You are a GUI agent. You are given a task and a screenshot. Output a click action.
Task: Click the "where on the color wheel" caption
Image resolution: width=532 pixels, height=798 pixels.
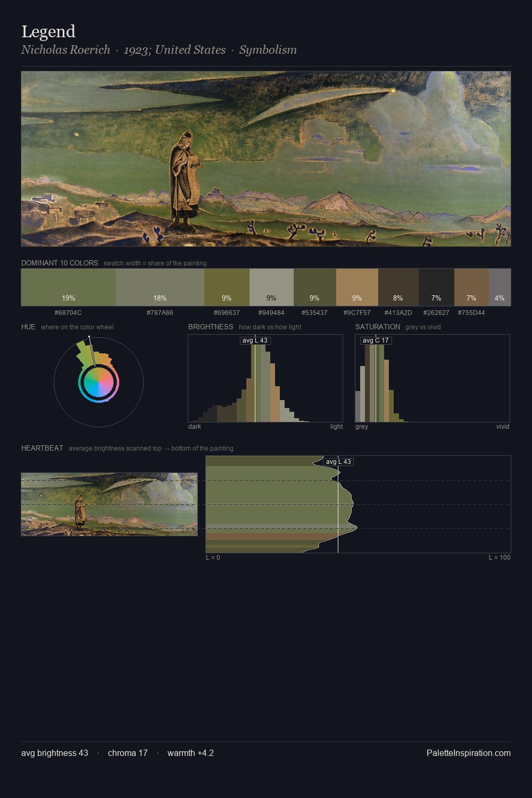pos(77,327)
